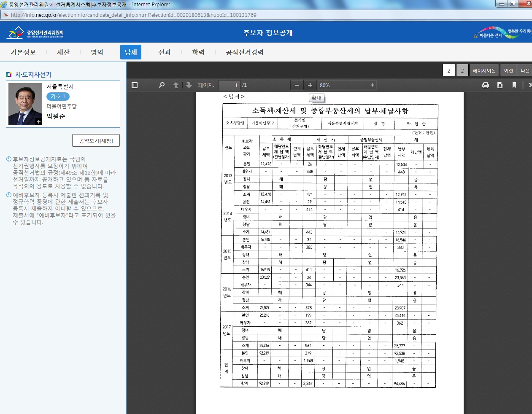Zoom in with the plus button
This screenshot has width=532, height=414.
pyautogui.click(x=310, y=85)
